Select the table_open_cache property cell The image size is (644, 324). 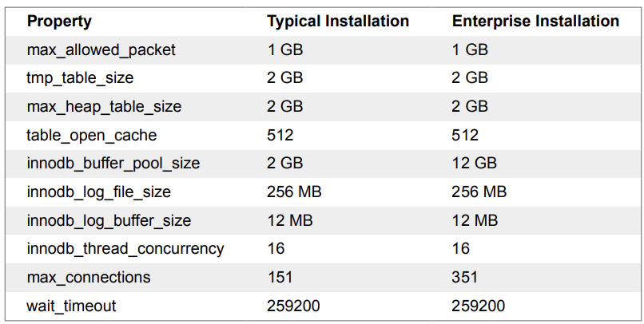coord(92,136)
